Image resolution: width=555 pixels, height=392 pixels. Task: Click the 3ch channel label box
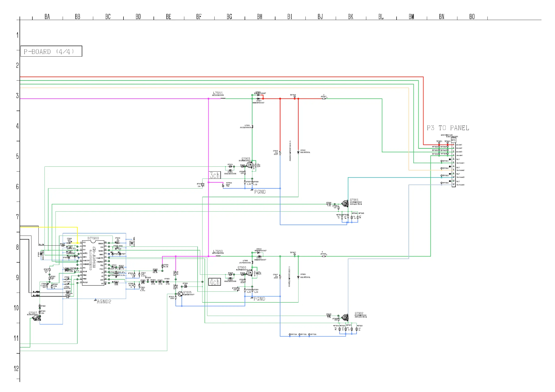[x=215, y=175]
